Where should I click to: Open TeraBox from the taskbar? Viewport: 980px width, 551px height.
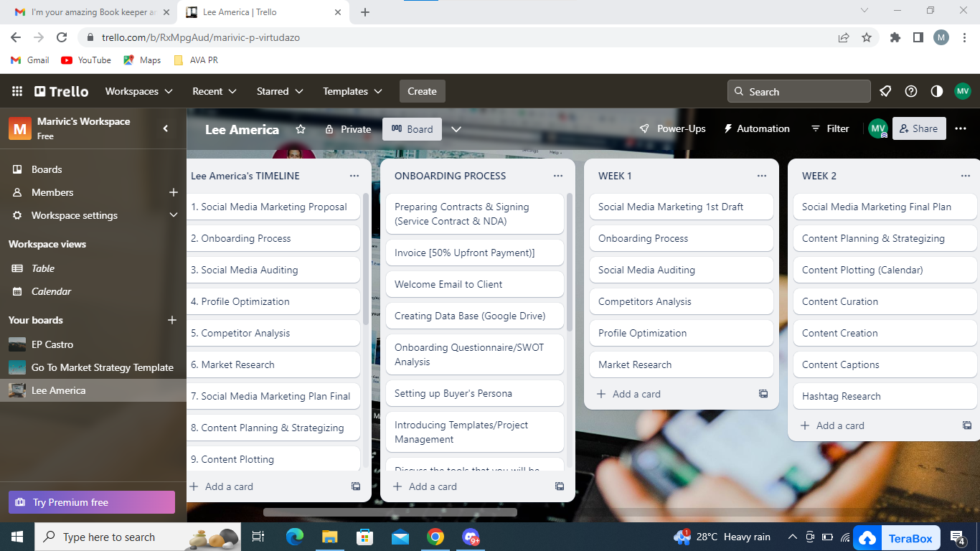point(897,538)
